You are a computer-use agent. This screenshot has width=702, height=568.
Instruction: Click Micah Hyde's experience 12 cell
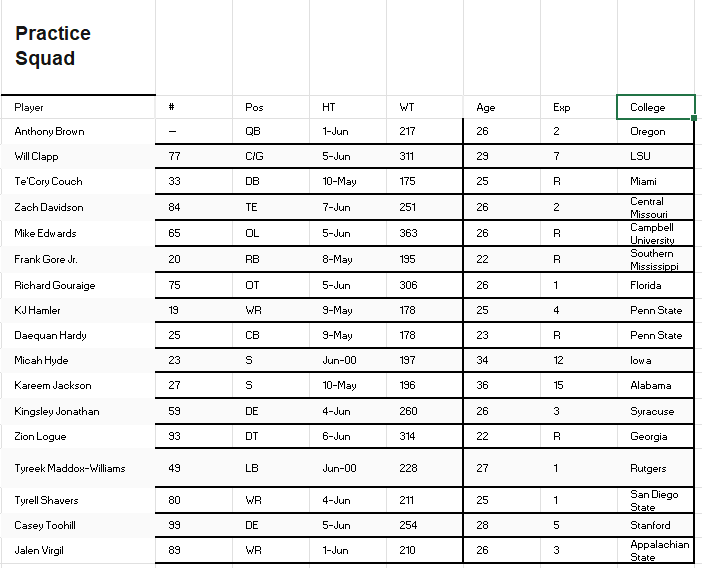[579, 360]
